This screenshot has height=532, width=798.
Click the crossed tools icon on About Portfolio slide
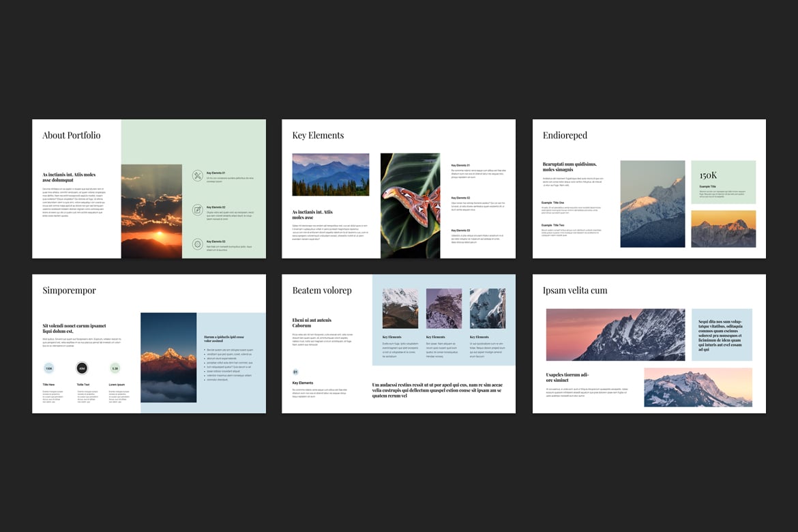pos(198,176)
